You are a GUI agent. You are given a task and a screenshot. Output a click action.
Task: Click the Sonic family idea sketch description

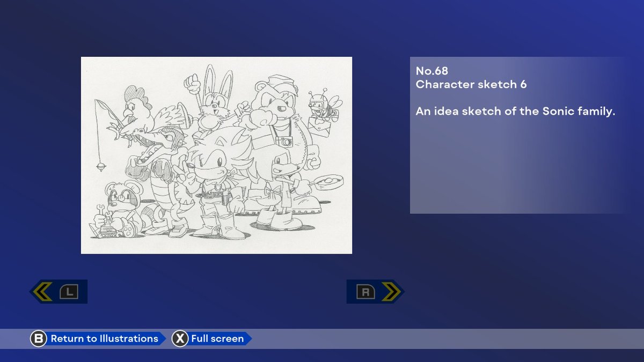click(x=515, y=112)
